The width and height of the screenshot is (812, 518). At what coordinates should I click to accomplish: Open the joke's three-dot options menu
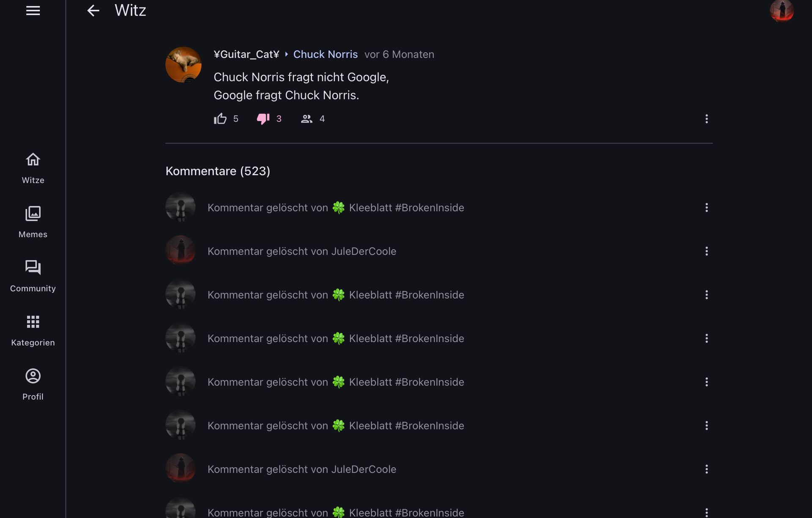click(706, 119)
